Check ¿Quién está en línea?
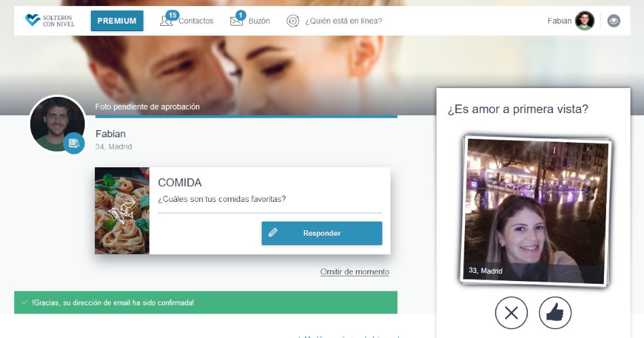The image size is (644, 338). 334,21
